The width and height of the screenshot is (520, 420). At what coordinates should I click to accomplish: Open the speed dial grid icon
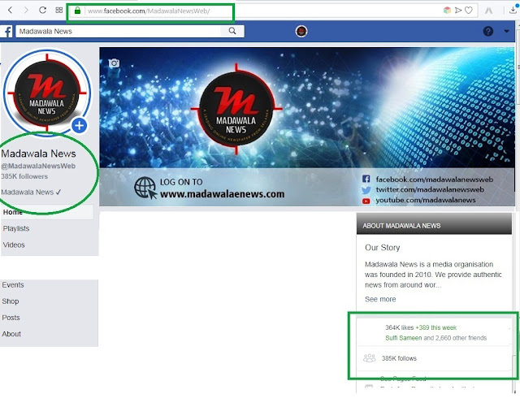[x=59, y=10]
